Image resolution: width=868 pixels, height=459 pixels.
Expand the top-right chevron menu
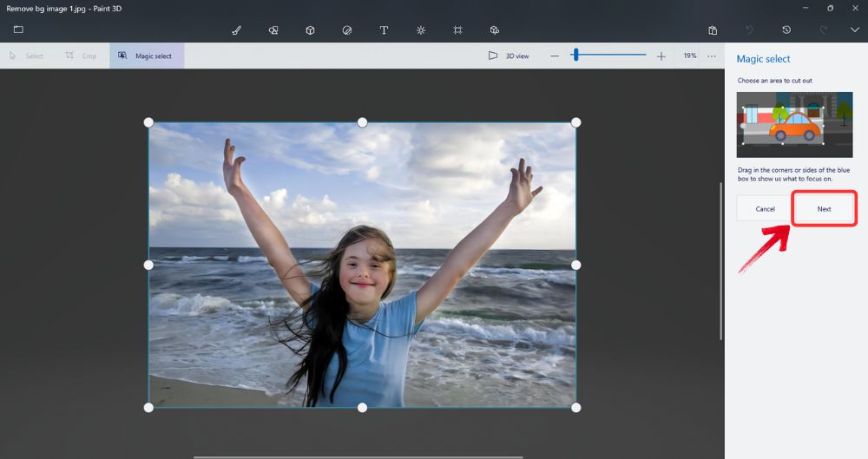coord(854,30)
